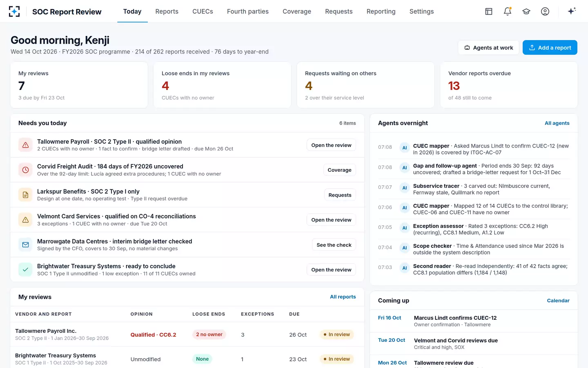Switch to the Reports tab
588x368 pixels.
pyautogui.click(x=167, y=11)
